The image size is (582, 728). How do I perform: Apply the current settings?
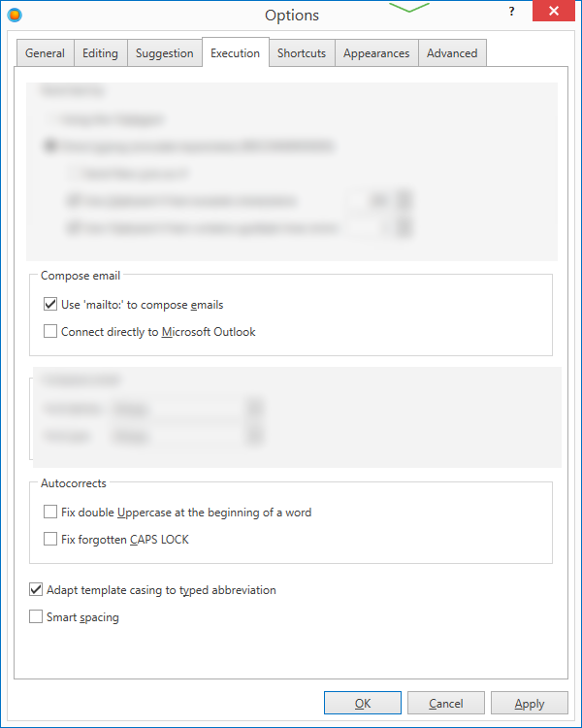pos(530,704)
